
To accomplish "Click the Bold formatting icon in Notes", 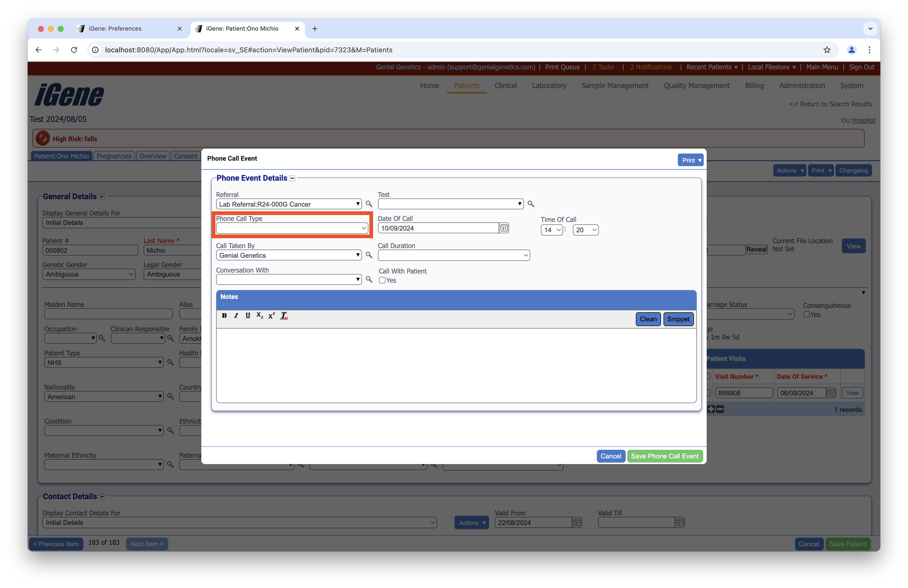I will point(224,315).
